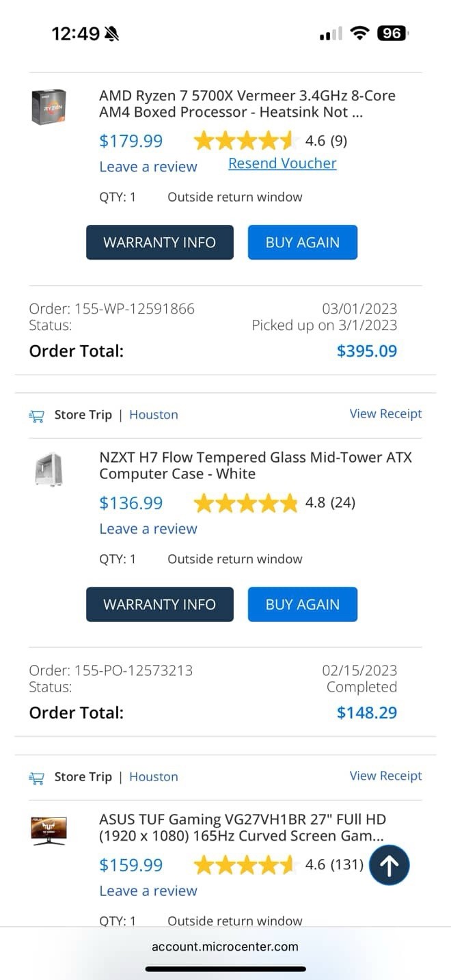The width and height of the screenshot is (451, 980).
Task: View Receipt for the ASUS monitor order
Action: (385, 776)
